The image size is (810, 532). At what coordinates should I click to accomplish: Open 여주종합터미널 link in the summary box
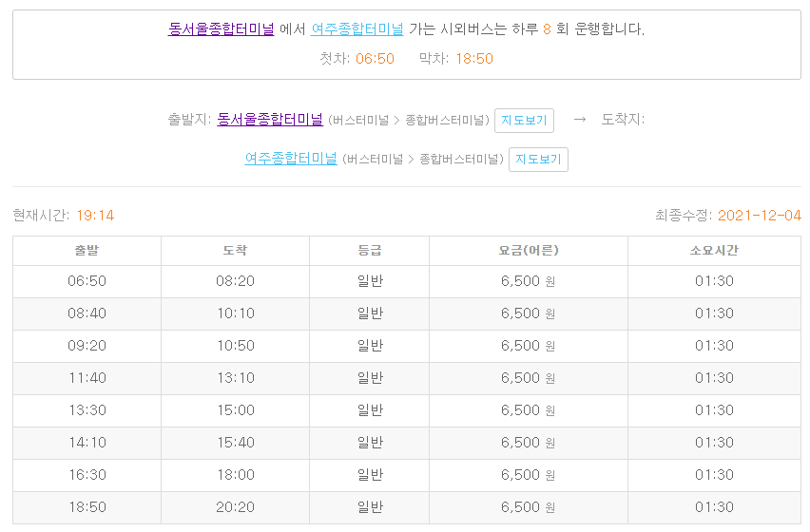click(357, 28)
